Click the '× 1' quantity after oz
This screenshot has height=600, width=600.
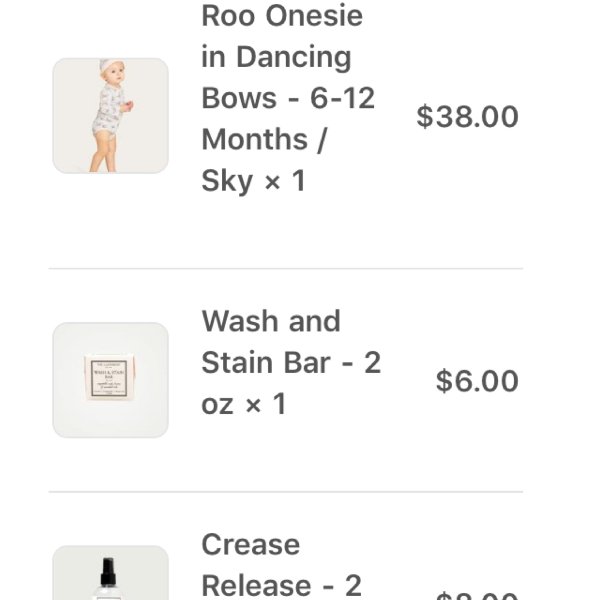click(x=266, y=404)
